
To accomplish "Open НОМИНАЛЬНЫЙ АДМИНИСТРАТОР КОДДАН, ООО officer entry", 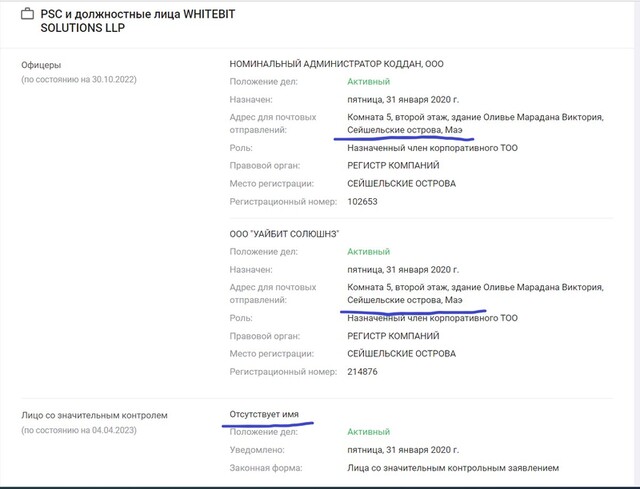I will [x=337, y=64].
